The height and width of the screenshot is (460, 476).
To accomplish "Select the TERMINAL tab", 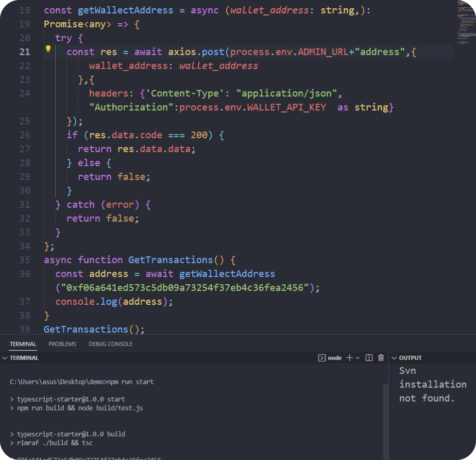I will 23,344.
